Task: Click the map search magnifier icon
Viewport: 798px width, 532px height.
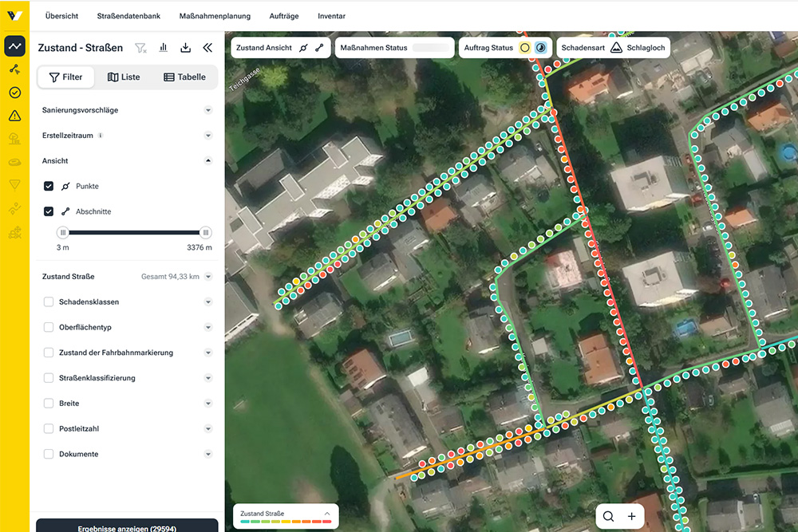Action: [x=608, y=516]
